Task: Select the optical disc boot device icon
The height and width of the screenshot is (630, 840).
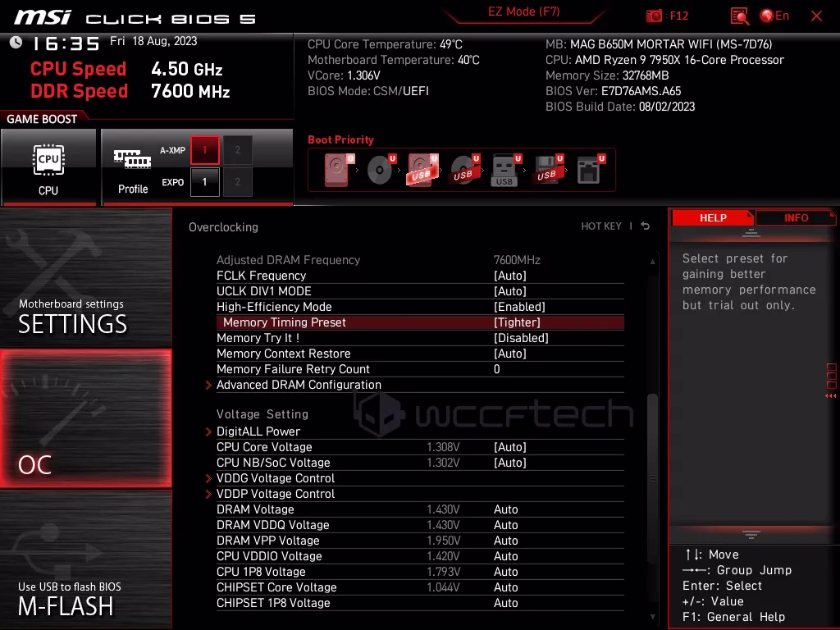Action: pos(381,170)
